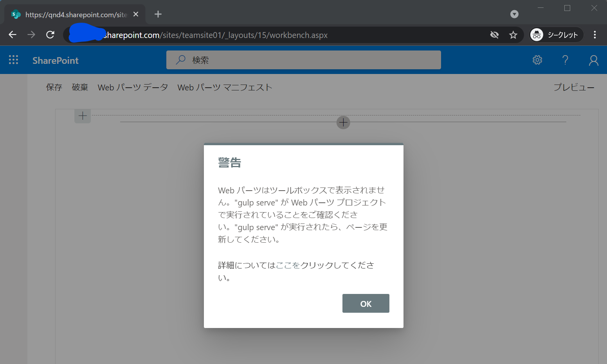Reload the page with the refresh icon
Image resolution: width=607 pixels, height=364 pixels.
(50, 35)
